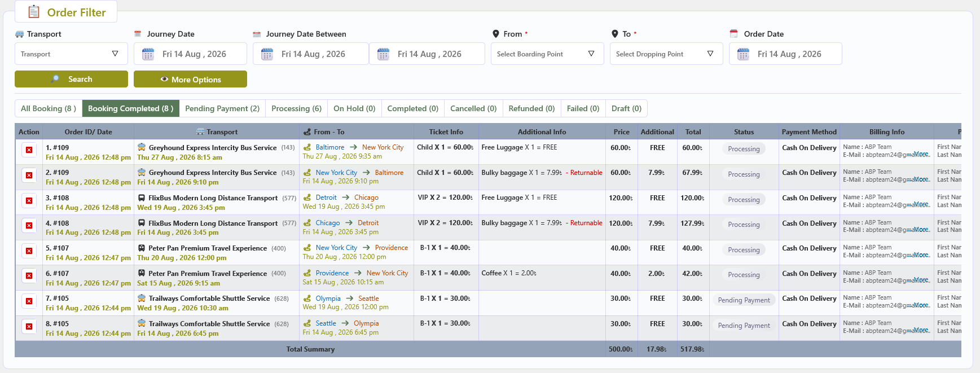Screen dimensions: 980x373
Task: Click Payment Method column header
Action: point(809,132)
